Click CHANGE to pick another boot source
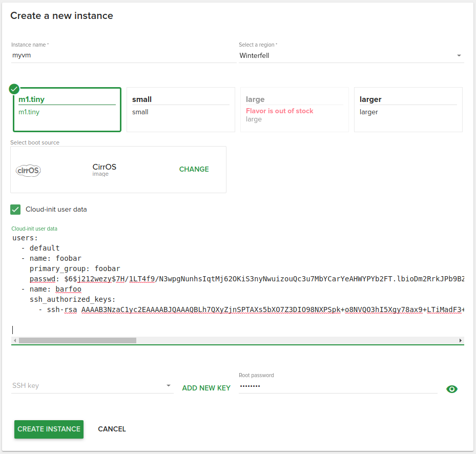Screen dimensions: 476x454 tap(194, 169)
